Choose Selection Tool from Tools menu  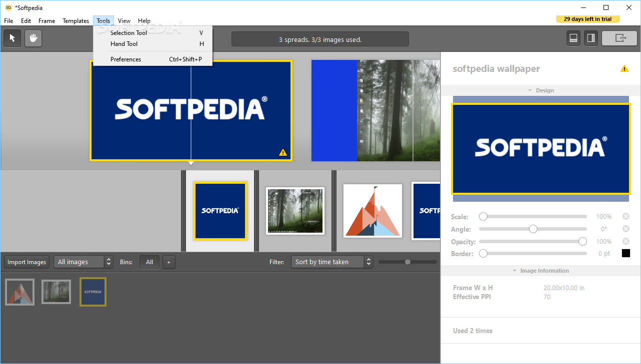point(153,33)
